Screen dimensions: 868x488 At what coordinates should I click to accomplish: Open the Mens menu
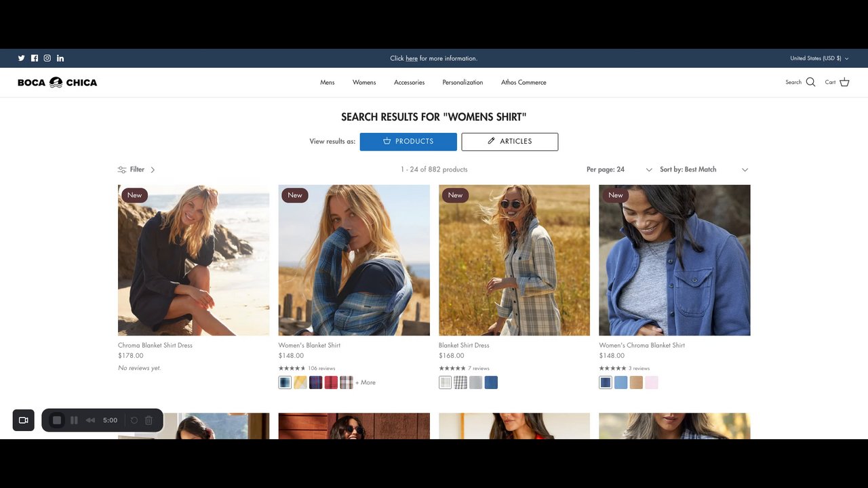(328, 82)
